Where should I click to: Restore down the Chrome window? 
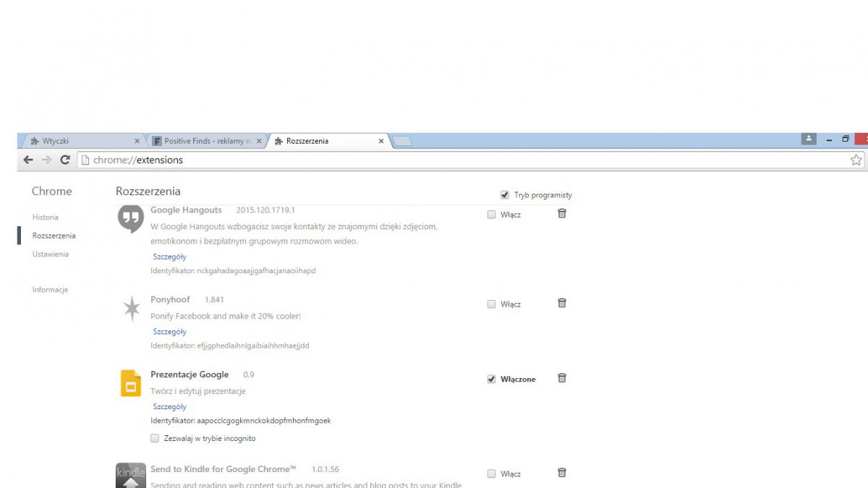pyautogui.click(x=846, y=140)
